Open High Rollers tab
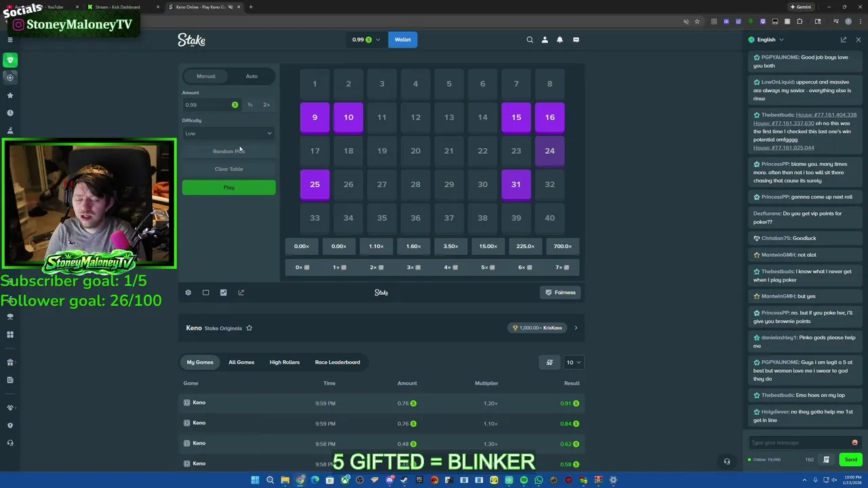Screen dimensions: 868x488 point(285,363)
